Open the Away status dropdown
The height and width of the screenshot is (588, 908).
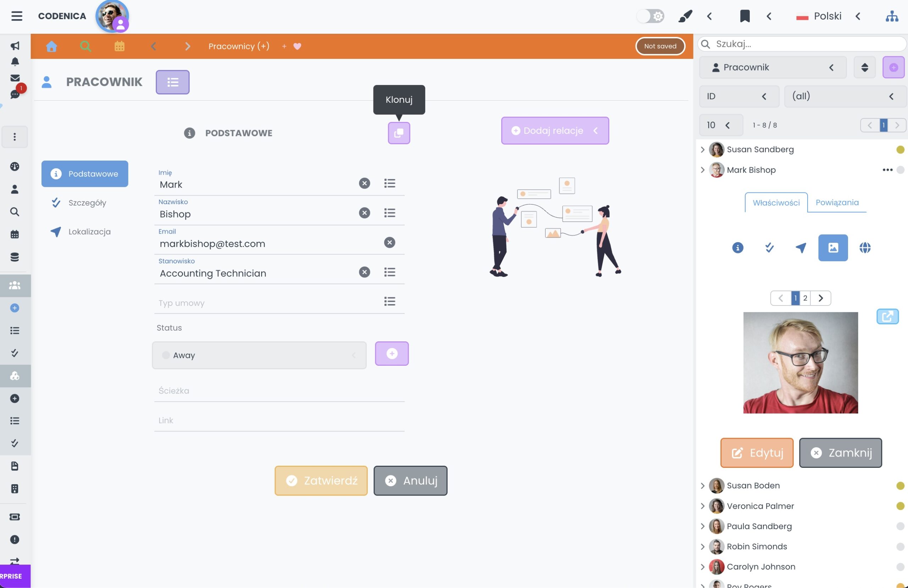click(x=259, y=355)
